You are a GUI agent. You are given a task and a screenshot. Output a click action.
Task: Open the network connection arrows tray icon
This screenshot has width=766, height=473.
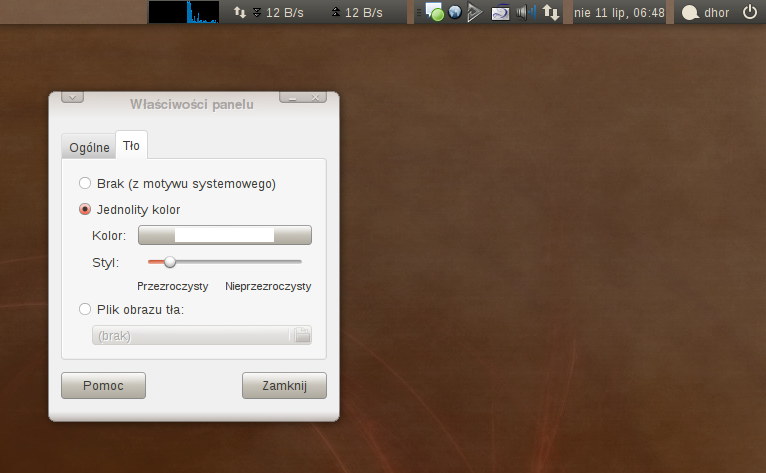[551, 13]
